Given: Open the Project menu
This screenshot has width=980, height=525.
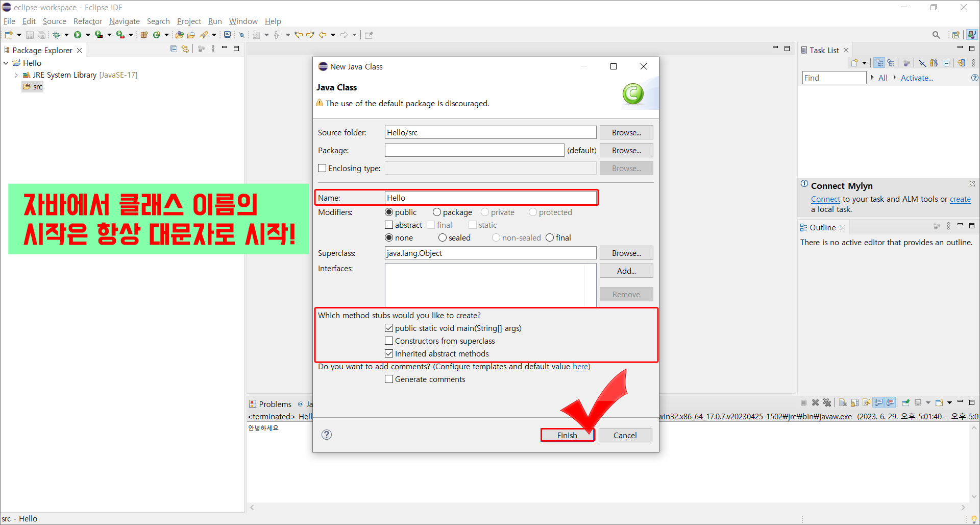Looking at the screenshot, I should tap(189, 21).
